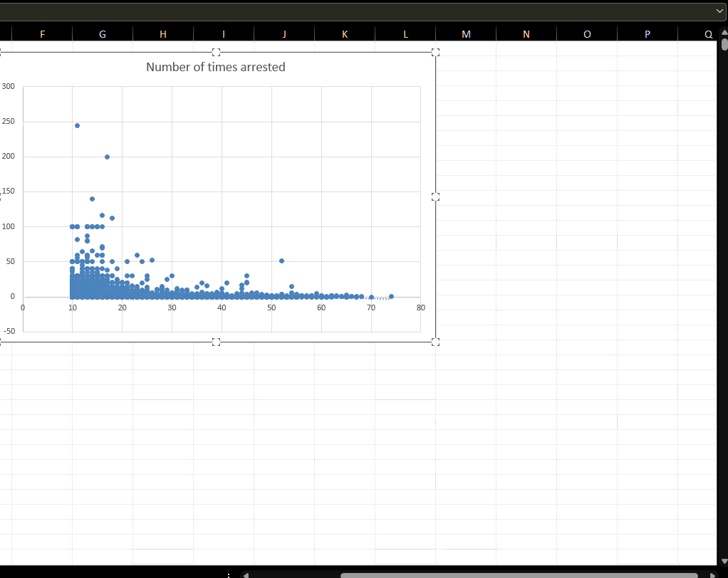The height and width of the screenshot is (578, 728).
Task: Select column M header
Action: point(466,33)
